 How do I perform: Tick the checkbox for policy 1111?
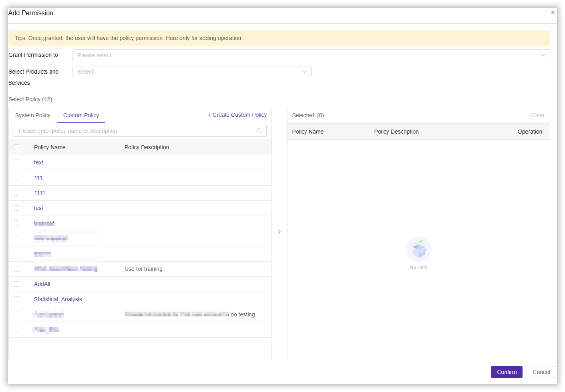click(x=16, y=193)
